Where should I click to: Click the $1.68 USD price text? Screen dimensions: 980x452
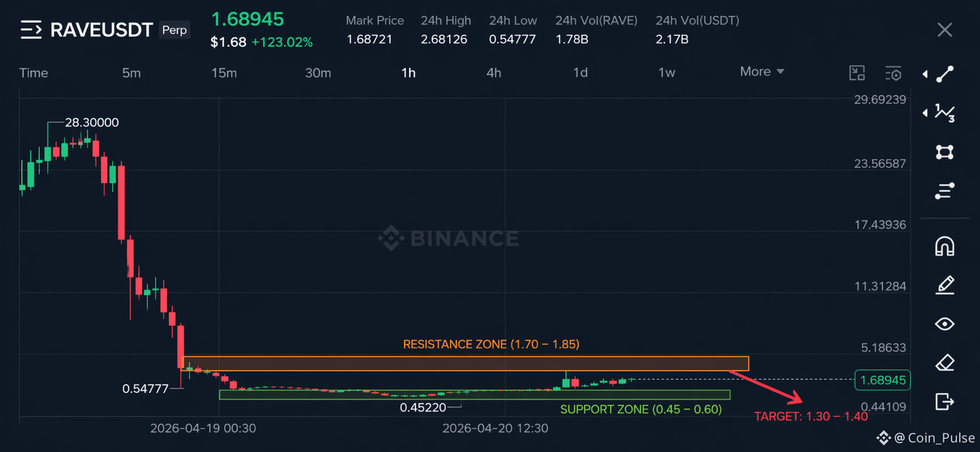click(x=228, y=42)
